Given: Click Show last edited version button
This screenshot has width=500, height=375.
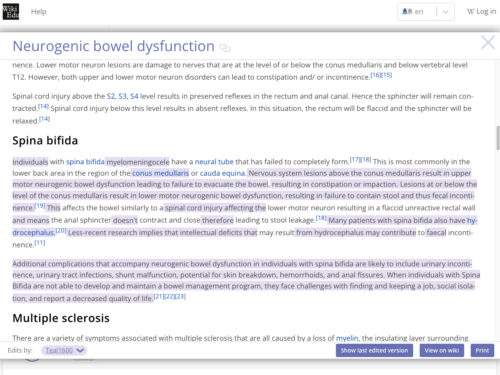Looking at the screenshot, I should [374, 350].
